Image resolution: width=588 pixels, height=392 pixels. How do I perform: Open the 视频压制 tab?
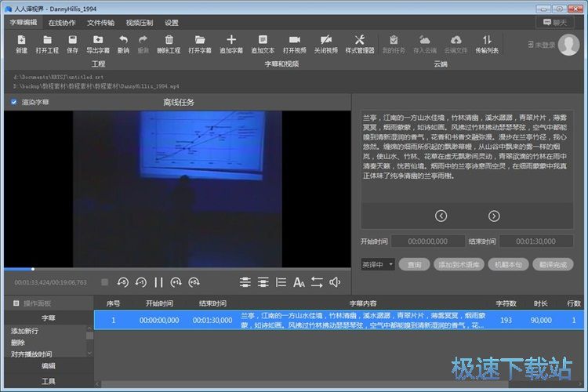(x=140, y=23)
